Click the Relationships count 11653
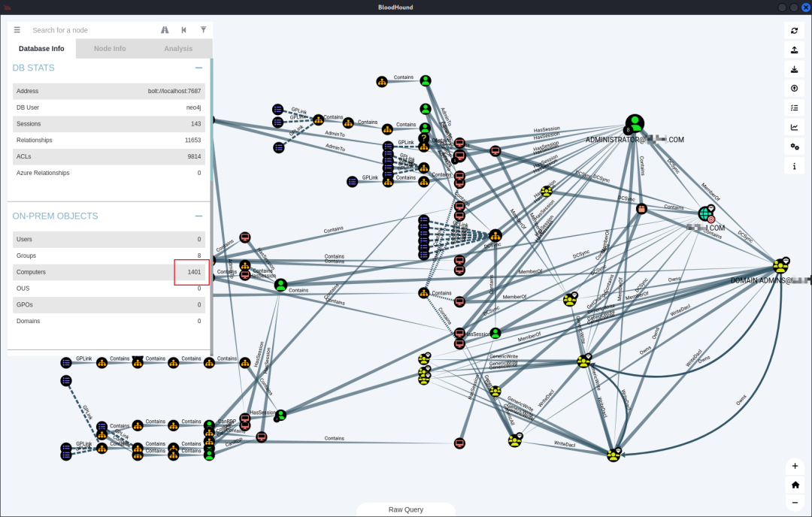The width and height of the screenshot is (812, 517). (x=192, y=141)
